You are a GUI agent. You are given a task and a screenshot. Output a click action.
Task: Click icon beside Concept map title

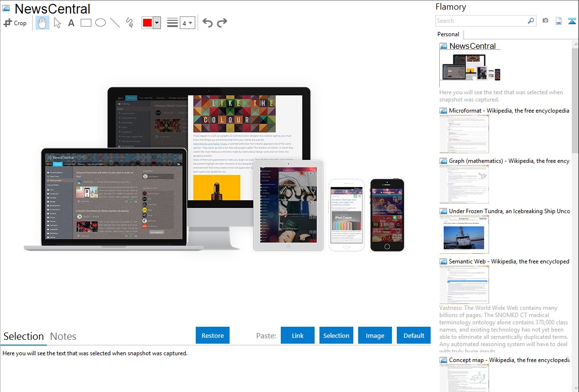tap(443, 360)
